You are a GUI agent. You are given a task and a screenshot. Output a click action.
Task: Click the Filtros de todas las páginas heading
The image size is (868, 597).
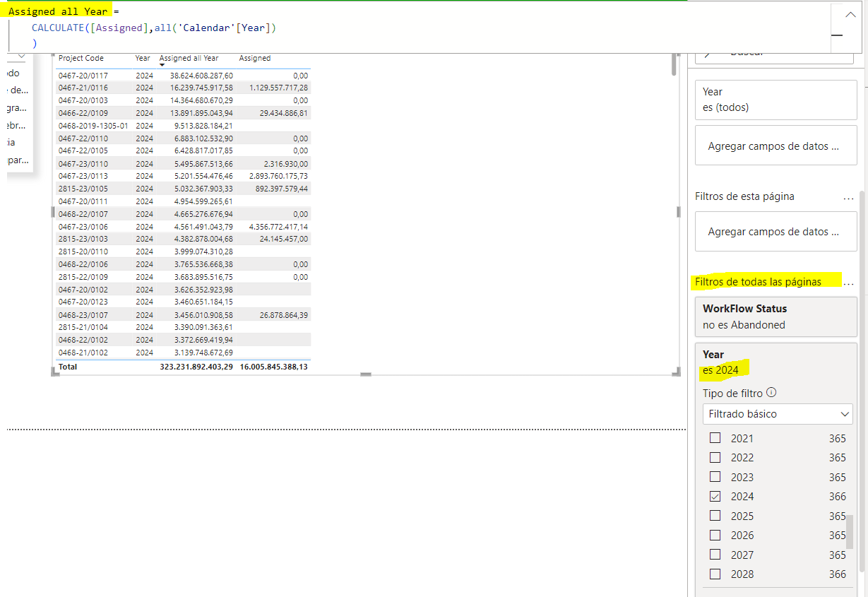click(x=758, y=282)
